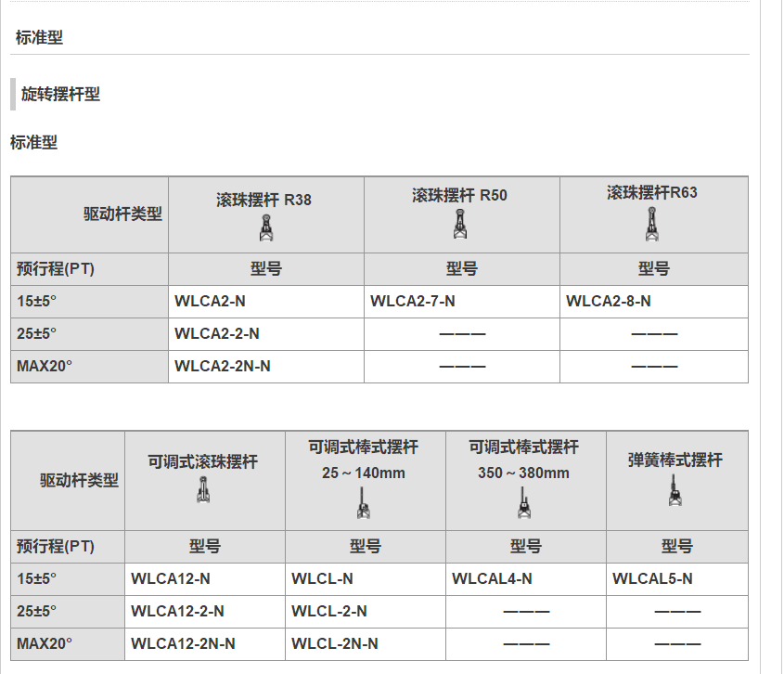Screen dimensions: 784x674
Task: Click 型号 under 弹簧棒式摆杆
Action: 677,547
